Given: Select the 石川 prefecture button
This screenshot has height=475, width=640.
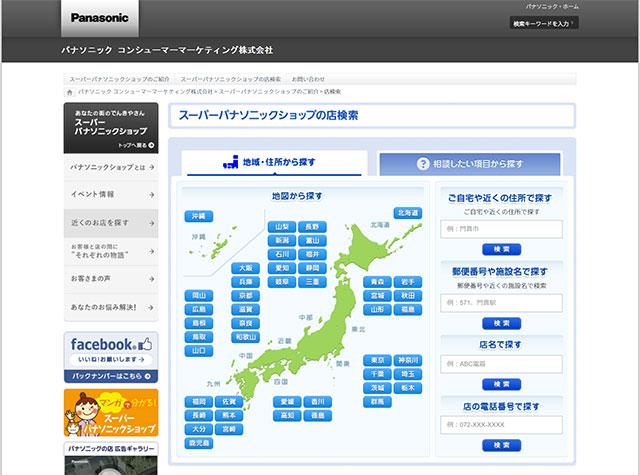Looking at the screenshot, I should pos(282,255).
